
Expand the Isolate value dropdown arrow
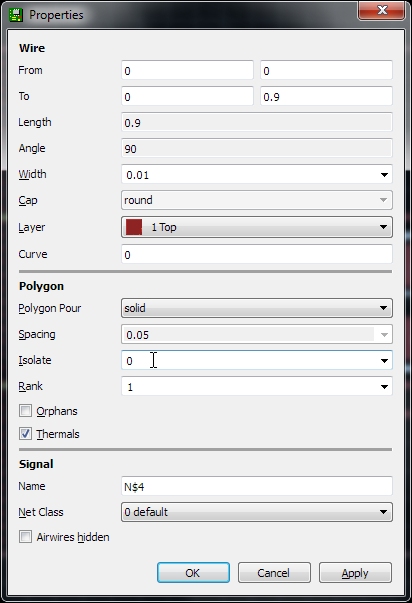point(384,361)
